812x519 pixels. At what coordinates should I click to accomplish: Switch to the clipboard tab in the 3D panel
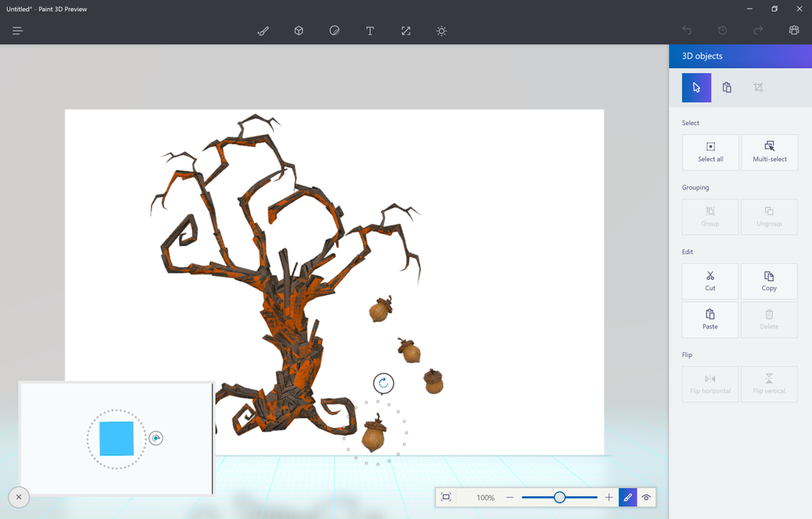727,87
